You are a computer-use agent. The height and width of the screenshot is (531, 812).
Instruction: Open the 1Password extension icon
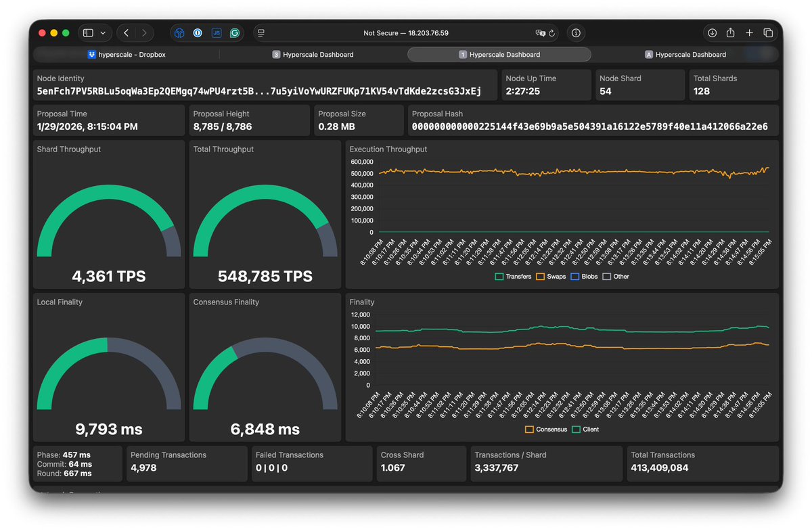click(198, 32)
